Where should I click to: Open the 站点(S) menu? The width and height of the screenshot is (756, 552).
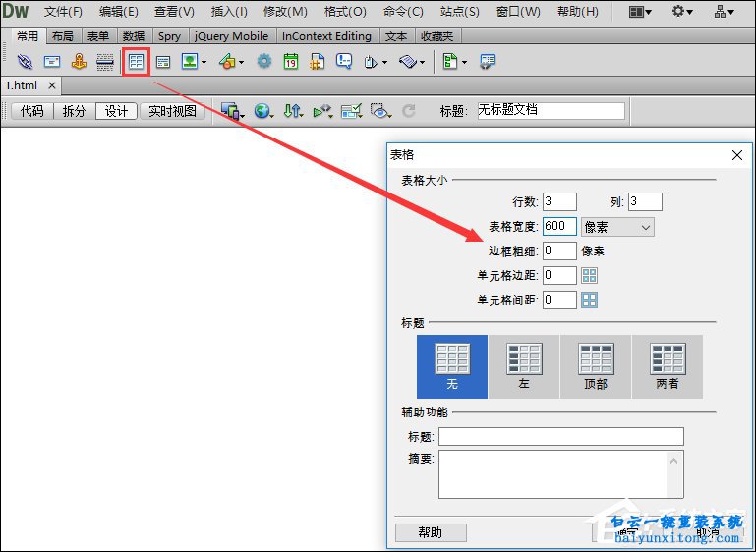point(460,12)
